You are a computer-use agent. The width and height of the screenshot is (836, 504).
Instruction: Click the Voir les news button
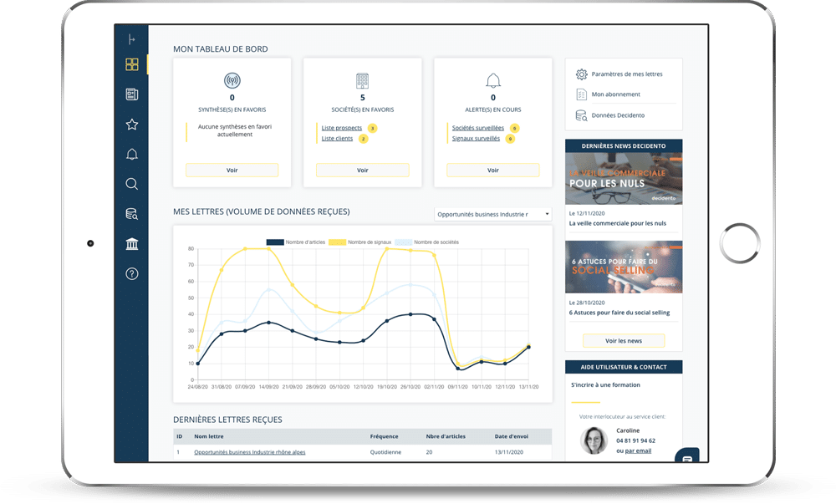[624, 341]
